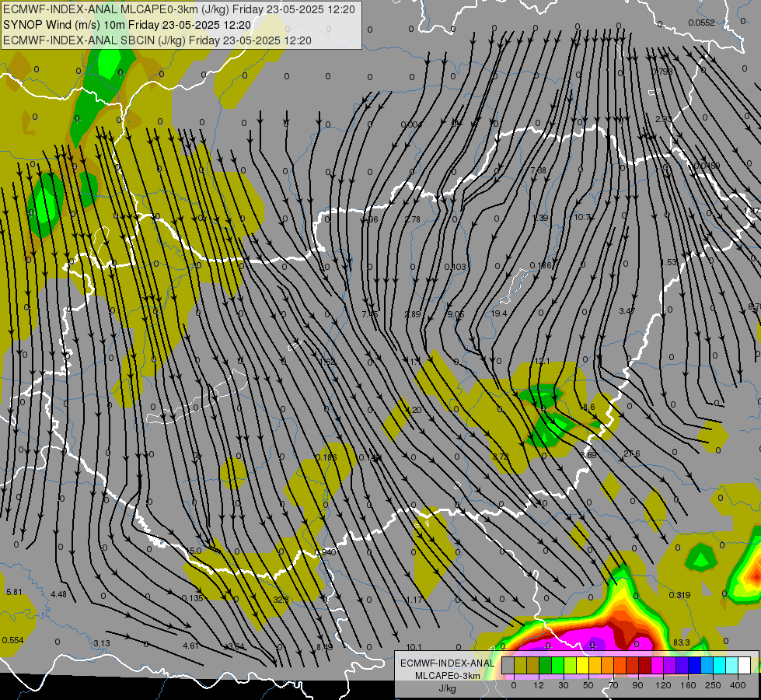This screenshot has height=700, width=761.
Task: Click the 3.13 value on the map
Action: coord(101,643)
